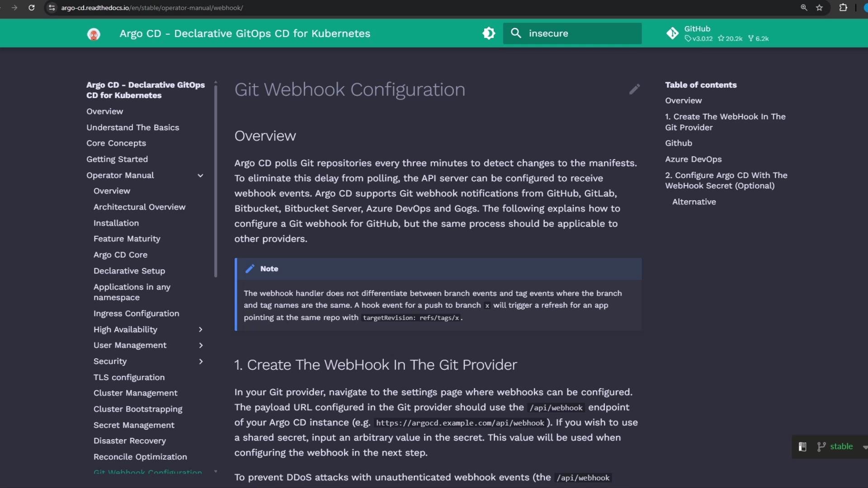
Task: Click the 6.2k forks count
Action: [x=758, y=39]
